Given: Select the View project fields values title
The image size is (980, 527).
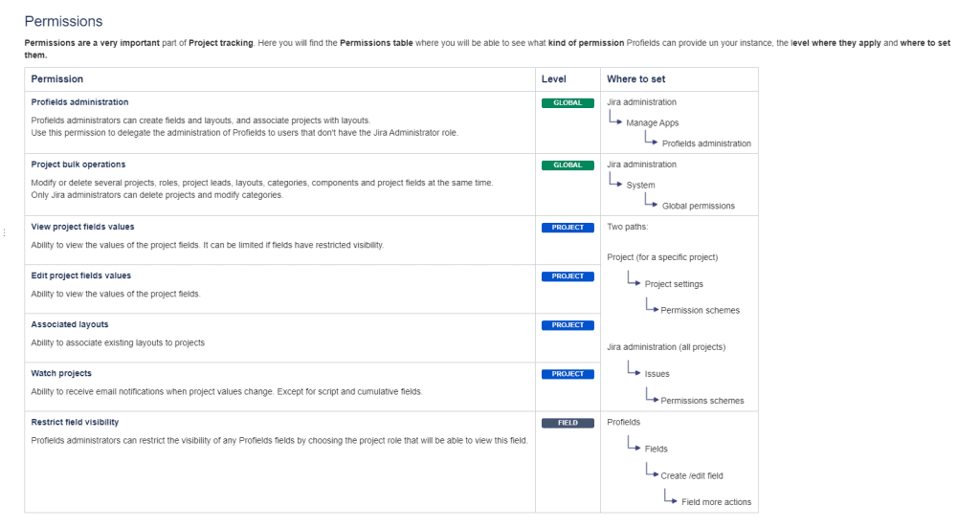Looking at the screenshot, I should pyautogui.click(x=82, y=227).
